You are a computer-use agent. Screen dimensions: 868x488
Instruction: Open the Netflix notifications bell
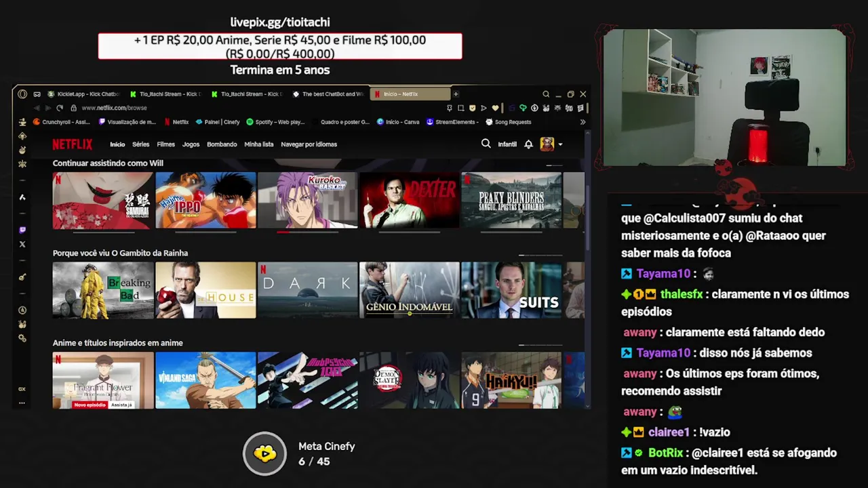coord(528,144)
